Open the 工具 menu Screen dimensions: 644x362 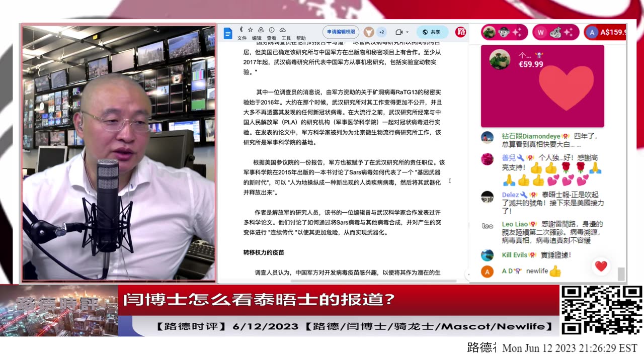pyautogui.click(x=286, y=38)
